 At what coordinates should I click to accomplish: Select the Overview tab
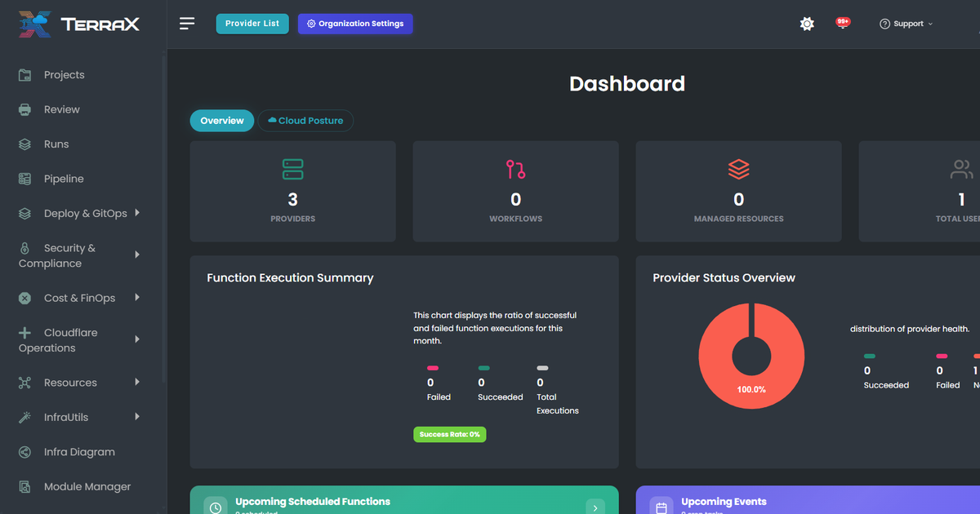coord(222,121)
